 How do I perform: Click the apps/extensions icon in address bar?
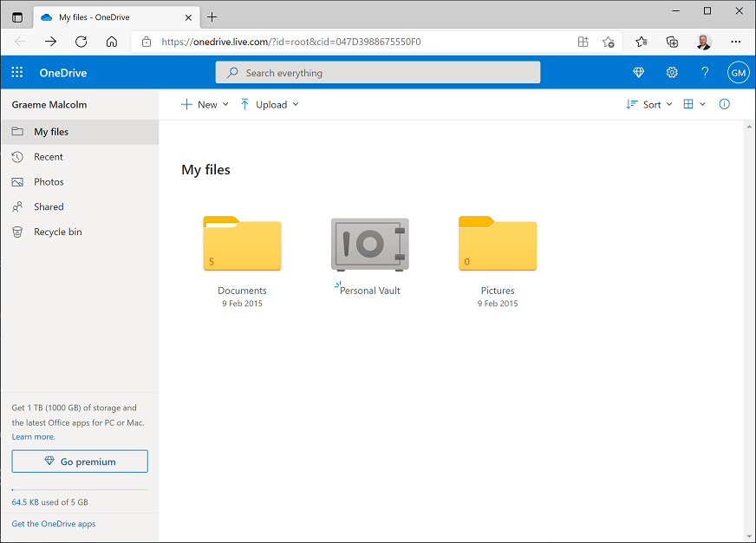coord(583,42)
